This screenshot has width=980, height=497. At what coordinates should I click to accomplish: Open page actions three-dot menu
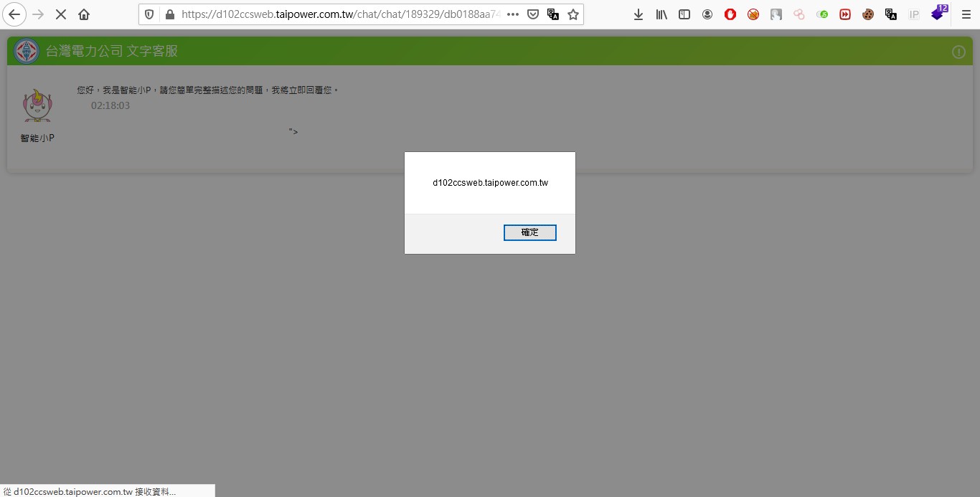(x=513, y=14)
